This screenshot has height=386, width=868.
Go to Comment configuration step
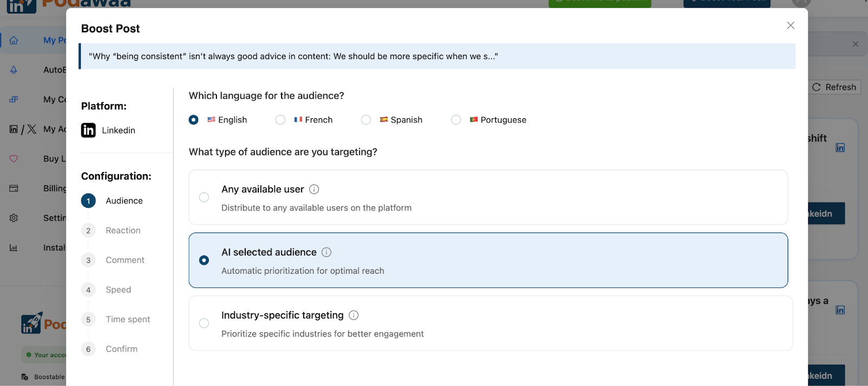click(x=113, y=260)
